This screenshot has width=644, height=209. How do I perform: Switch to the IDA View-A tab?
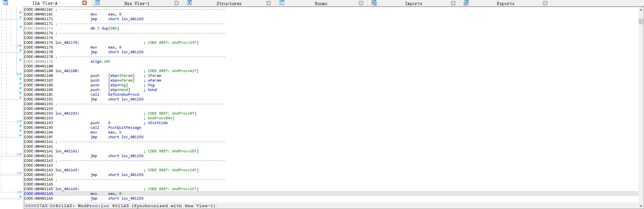[45, 3]
